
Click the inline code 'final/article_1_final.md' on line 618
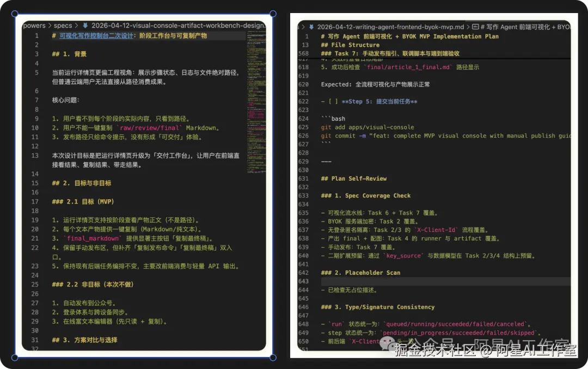click(408, 67)
